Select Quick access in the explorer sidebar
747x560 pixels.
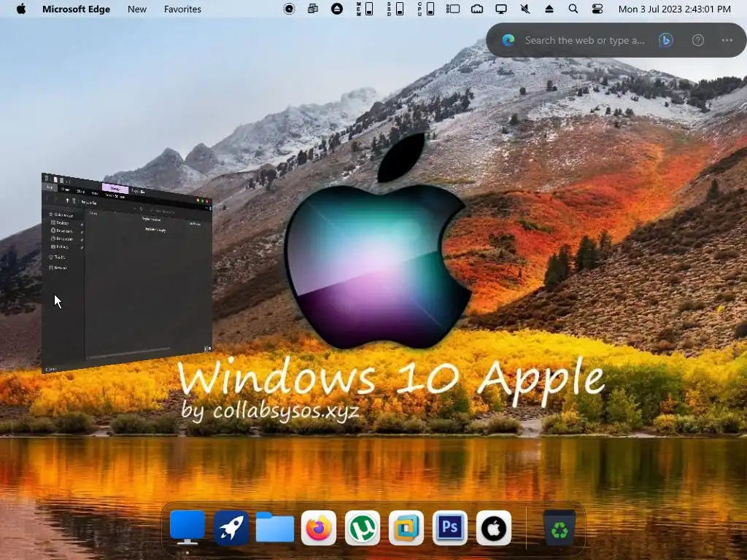pos(61,215)
